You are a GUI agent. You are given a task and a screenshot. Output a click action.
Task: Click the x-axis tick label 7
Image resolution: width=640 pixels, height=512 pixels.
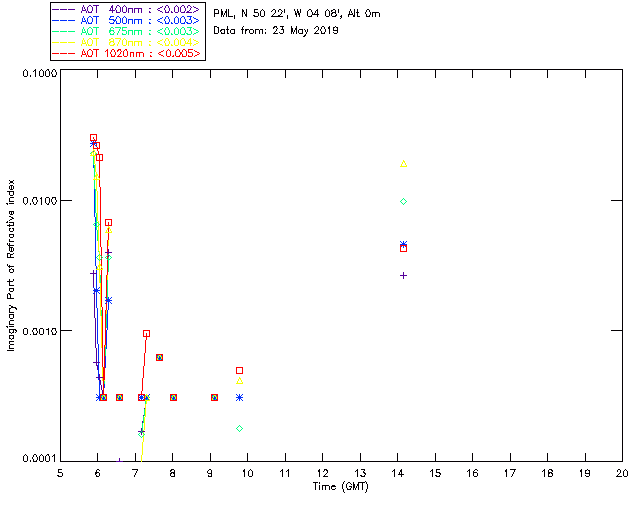pos(135,473)
